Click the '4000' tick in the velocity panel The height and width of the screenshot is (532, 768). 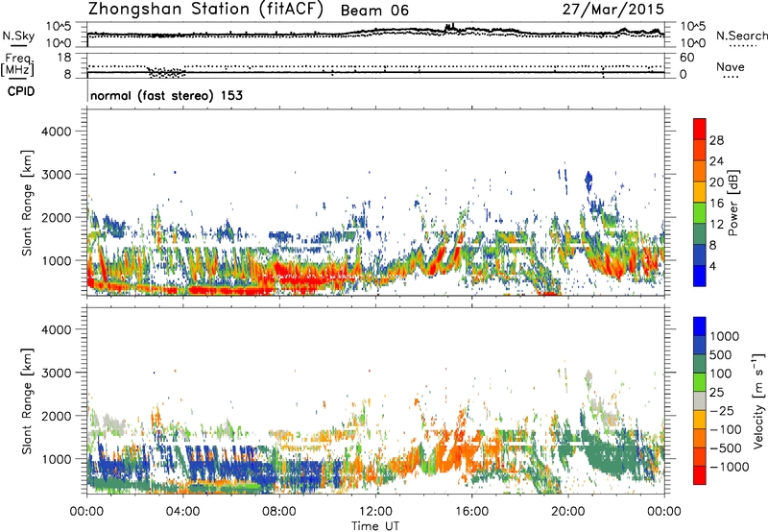click(56, 329)
